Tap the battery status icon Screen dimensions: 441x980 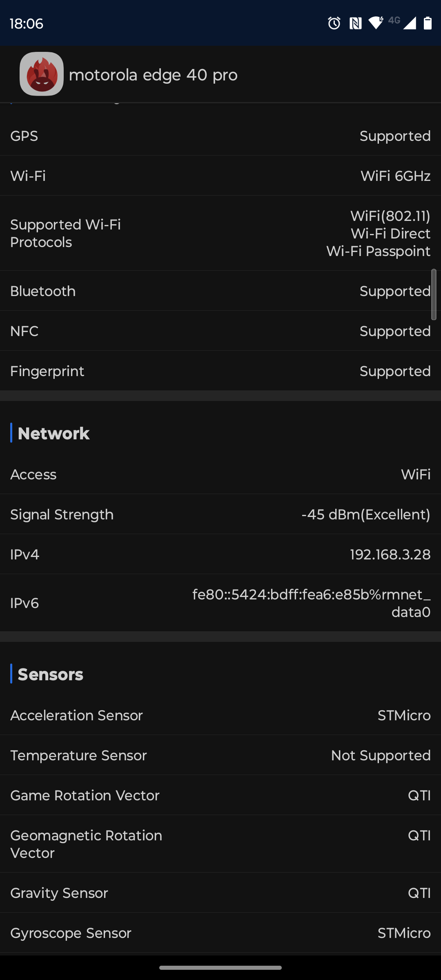pyautogui.click(x=428, y=23)
